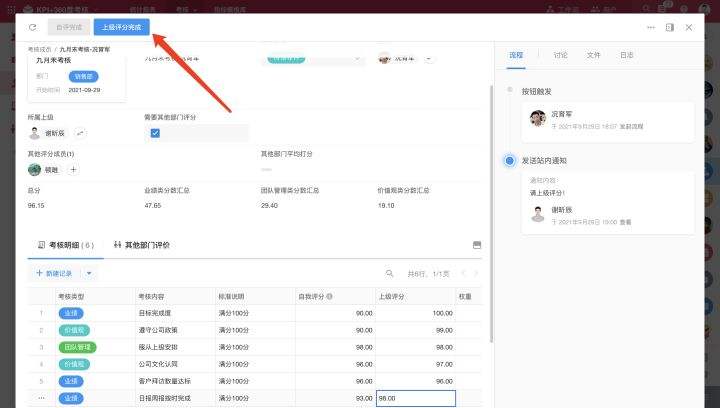Click the 销售部 department tag
The width and height of the screenshot is (720, 408).
coord(83,76)
